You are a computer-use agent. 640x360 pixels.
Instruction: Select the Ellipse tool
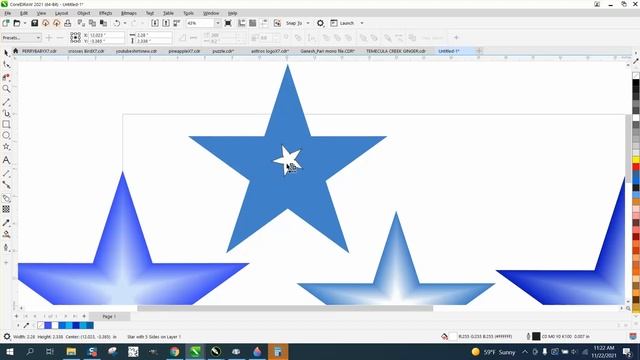coord(6,135)
